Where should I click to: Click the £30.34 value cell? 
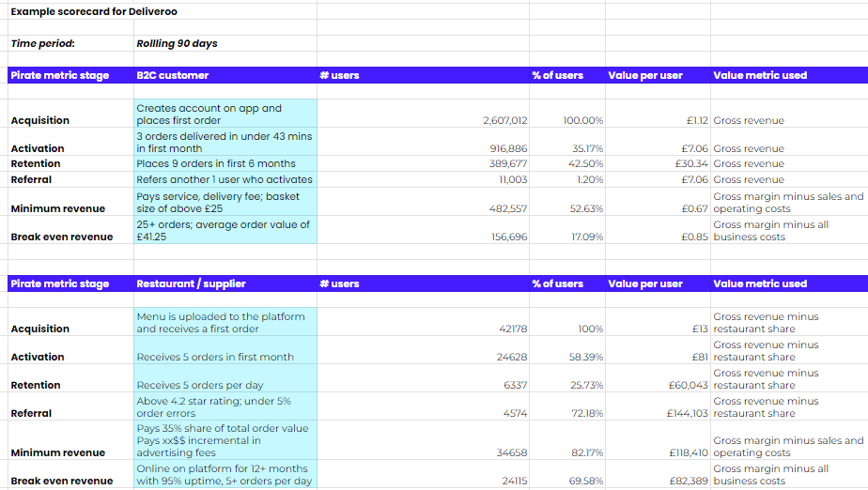[659, 163]
